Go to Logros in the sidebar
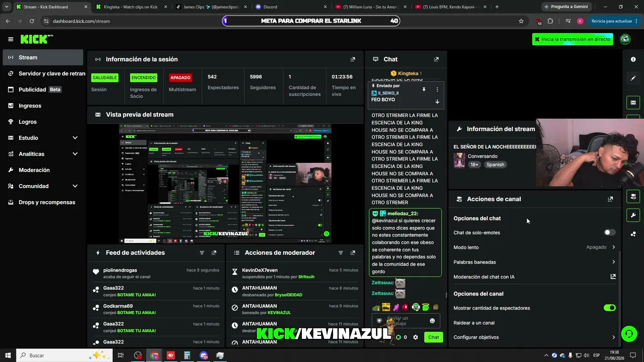Screen dimensions: 644x362 43,122
